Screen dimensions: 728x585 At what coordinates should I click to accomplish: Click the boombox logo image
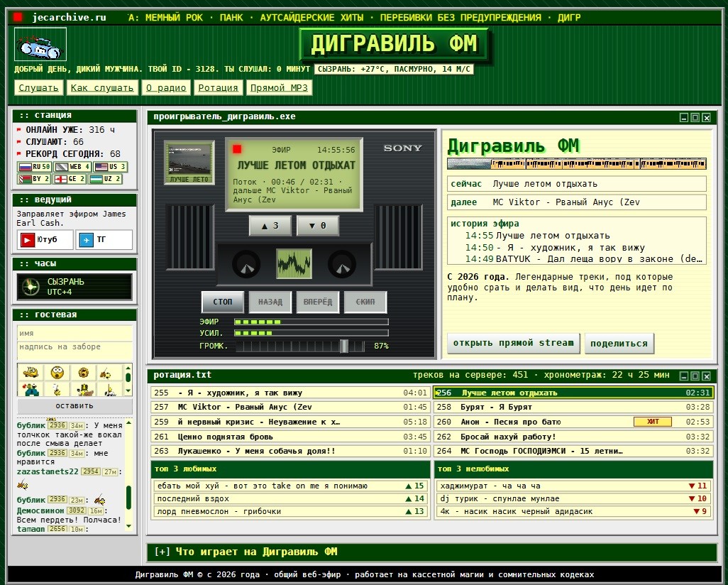(40, 44)
